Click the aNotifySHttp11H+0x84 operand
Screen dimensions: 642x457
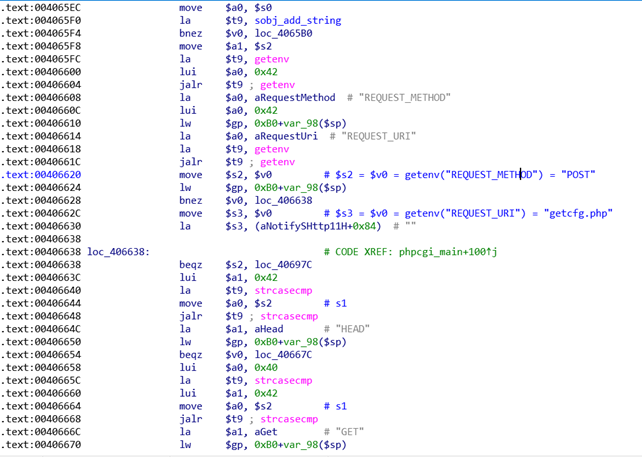click(x=318, y=226)
